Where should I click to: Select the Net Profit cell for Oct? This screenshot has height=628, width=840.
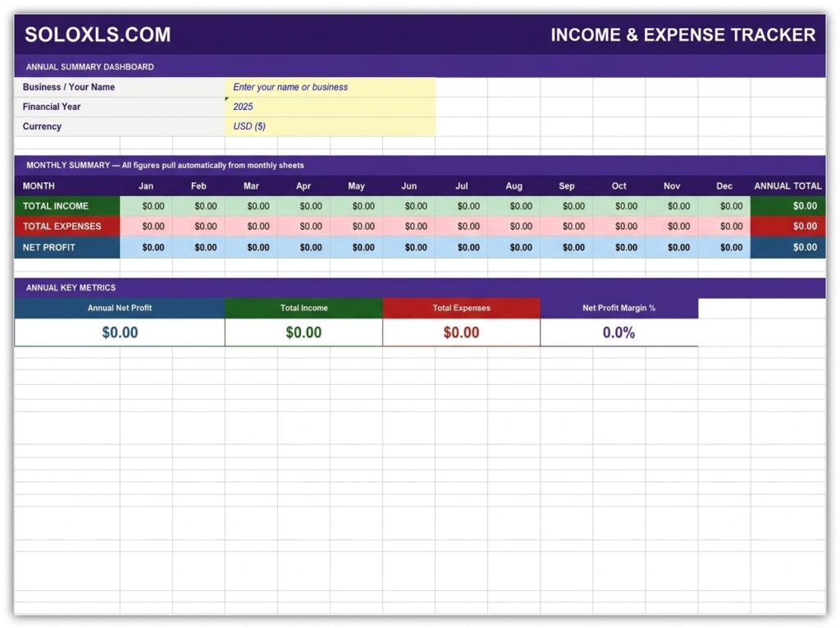[x=619, y=247]
